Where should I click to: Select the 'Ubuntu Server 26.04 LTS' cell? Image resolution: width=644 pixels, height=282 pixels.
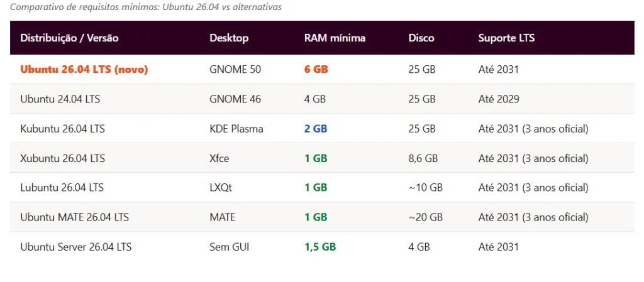pyautogui.click(x=76, y=247)
